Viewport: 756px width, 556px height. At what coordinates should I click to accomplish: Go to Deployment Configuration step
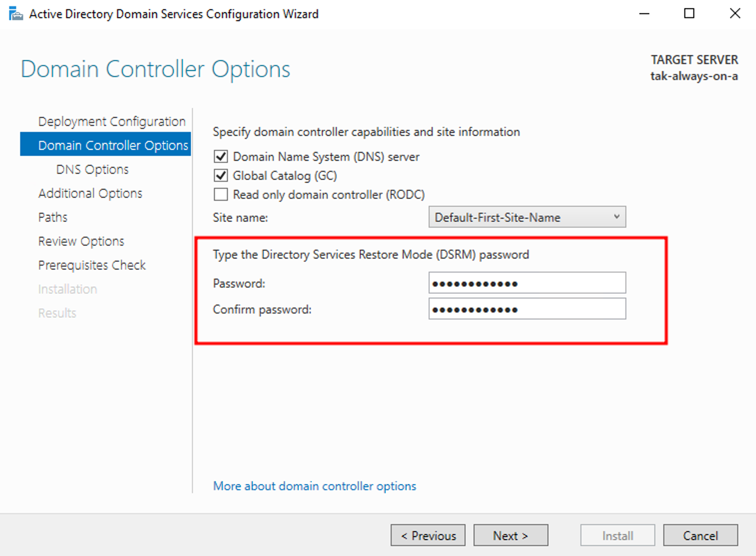[x=112, y=122]
